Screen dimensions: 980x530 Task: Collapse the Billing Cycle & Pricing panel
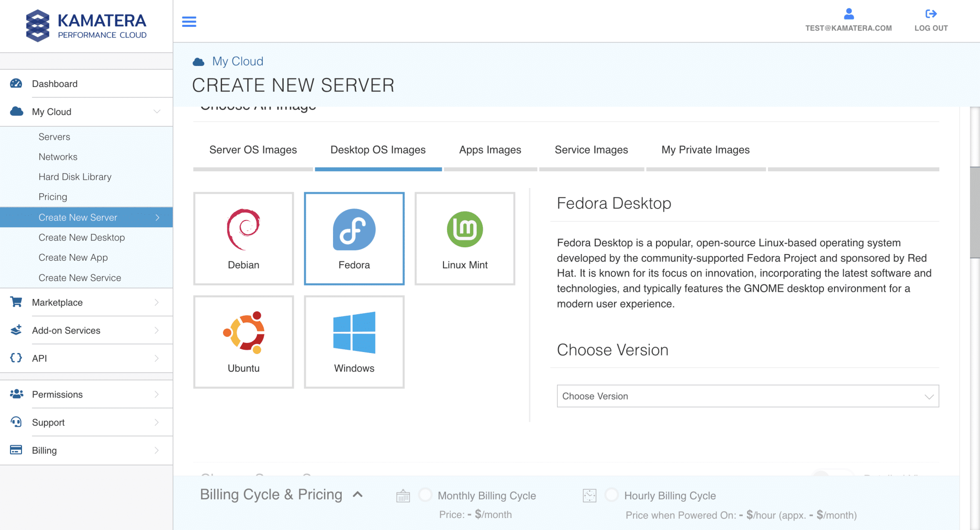[357, 495]
